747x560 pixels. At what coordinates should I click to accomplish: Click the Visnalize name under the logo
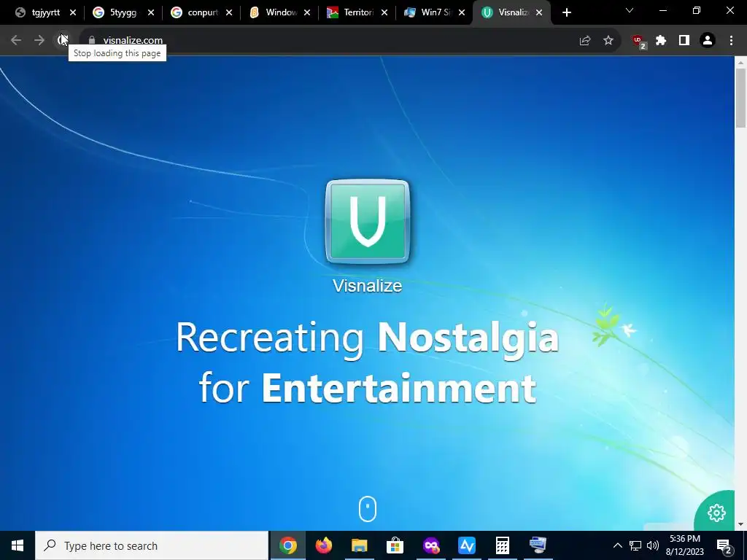(x=368, y=286)
